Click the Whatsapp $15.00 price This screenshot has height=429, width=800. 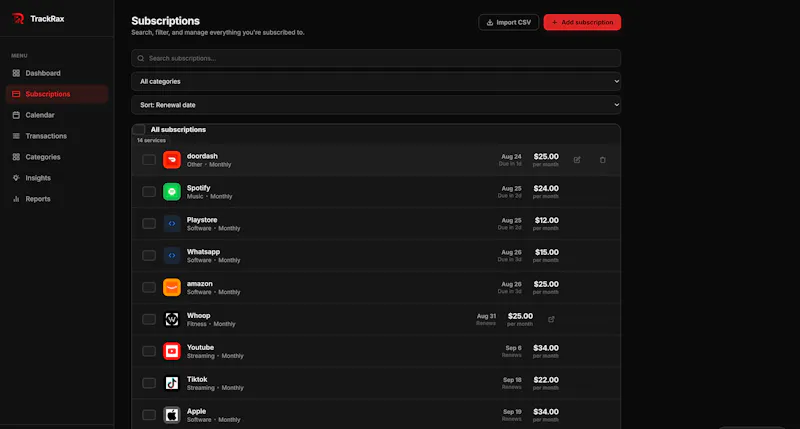click(546, 252)
